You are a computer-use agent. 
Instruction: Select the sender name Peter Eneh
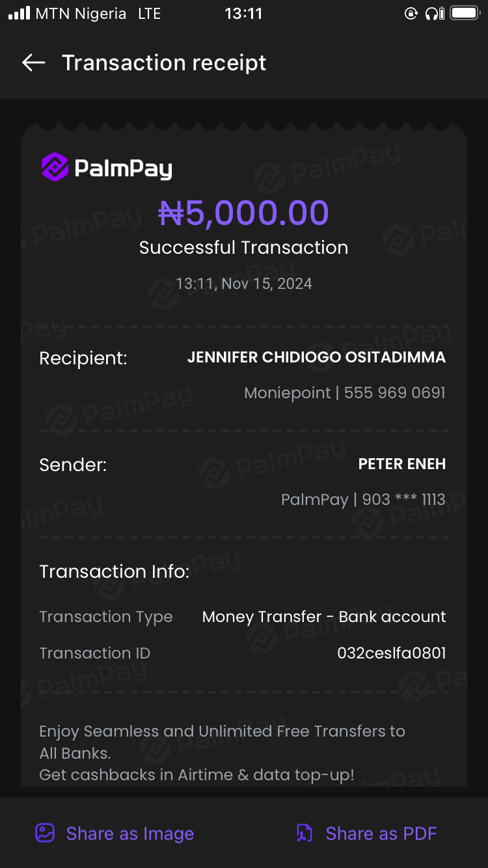pos(401,464)
